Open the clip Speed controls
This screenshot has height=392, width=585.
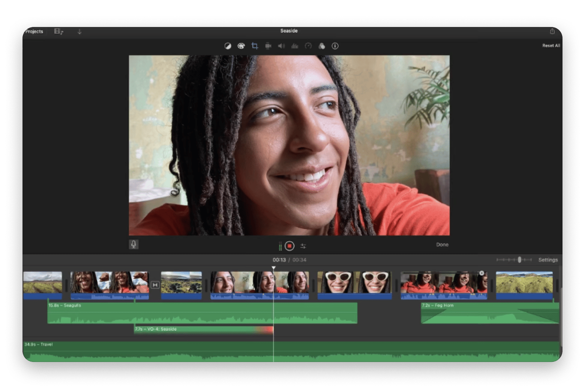(308, 46)
